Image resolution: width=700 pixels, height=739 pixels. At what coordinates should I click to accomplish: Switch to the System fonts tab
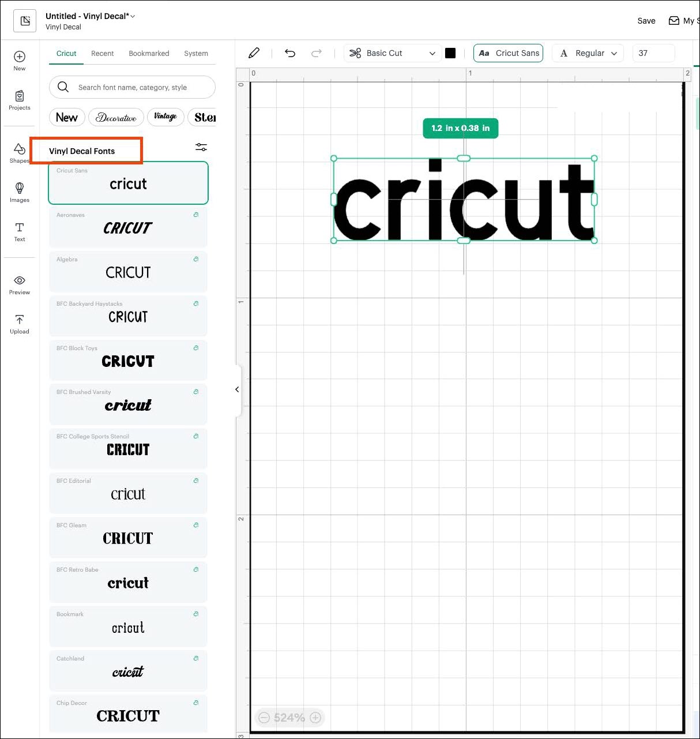[x=196, y=54]
